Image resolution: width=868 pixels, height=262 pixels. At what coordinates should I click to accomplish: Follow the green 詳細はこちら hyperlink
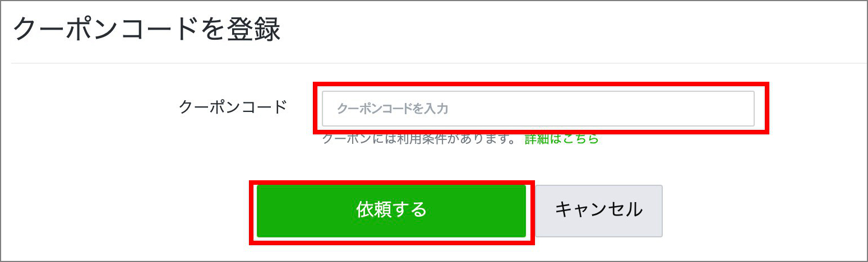tap(562, 139)
